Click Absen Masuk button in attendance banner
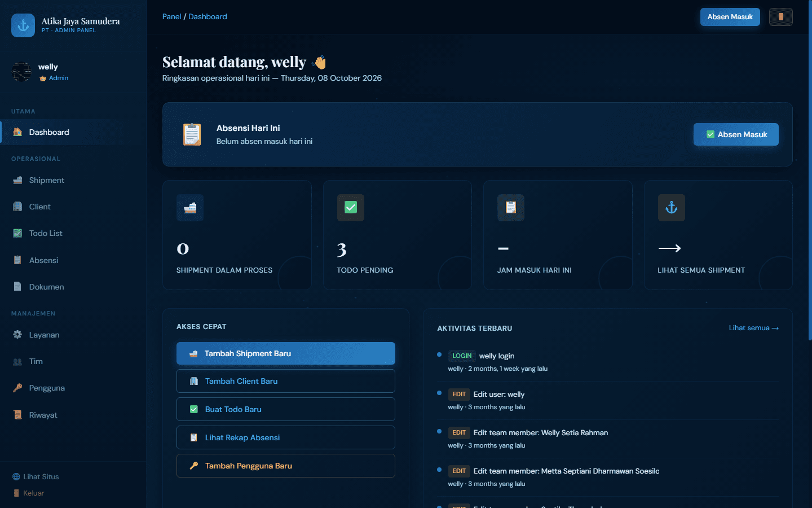This screenshot has width=812, height=508. click(736, 134)
